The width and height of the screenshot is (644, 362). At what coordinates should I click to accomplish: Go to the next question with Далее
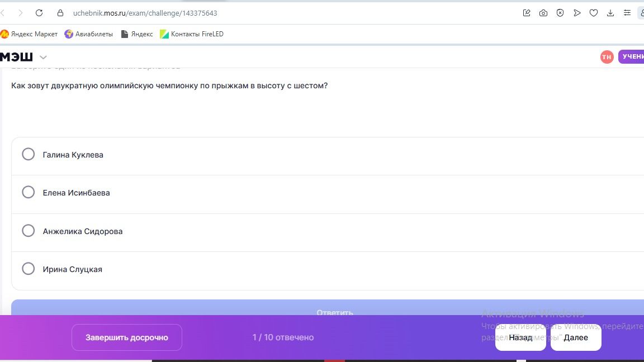click(576, 337)
